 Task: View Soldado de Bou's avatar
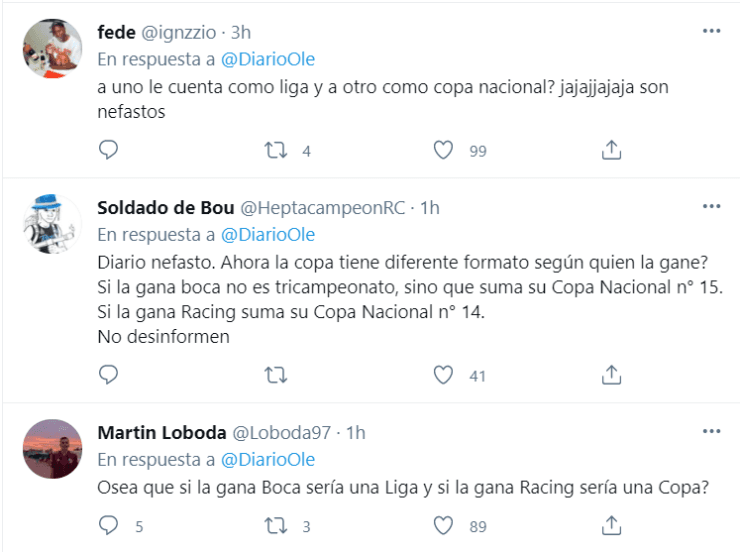coord(52,224)
